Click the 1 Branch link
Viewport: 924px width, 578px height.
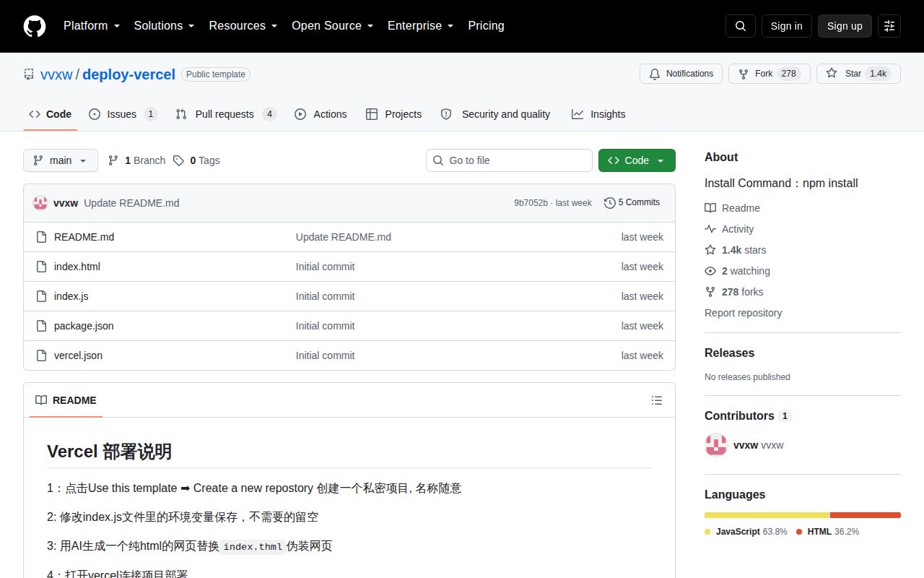(137, 160)
